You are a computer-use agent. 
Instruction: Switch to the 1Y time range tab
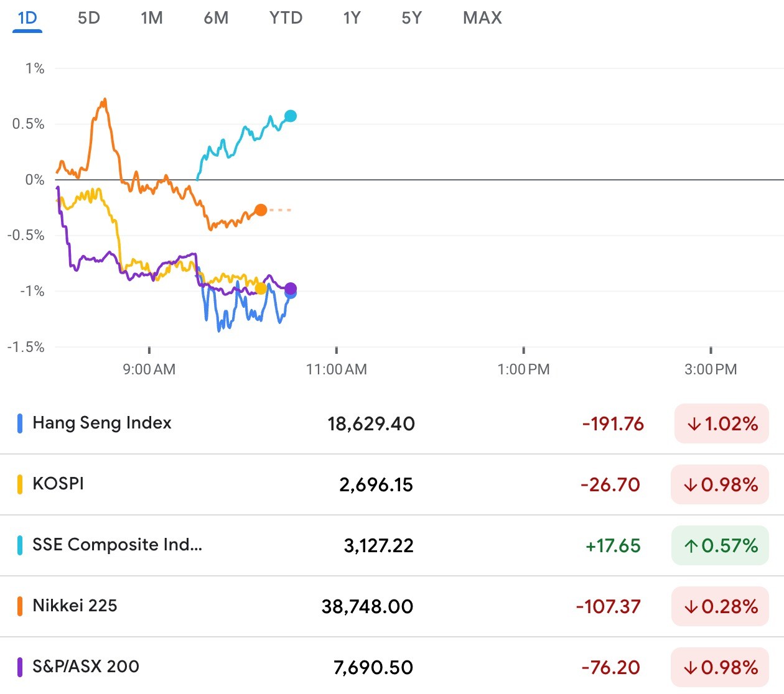(x=352, y=17)
